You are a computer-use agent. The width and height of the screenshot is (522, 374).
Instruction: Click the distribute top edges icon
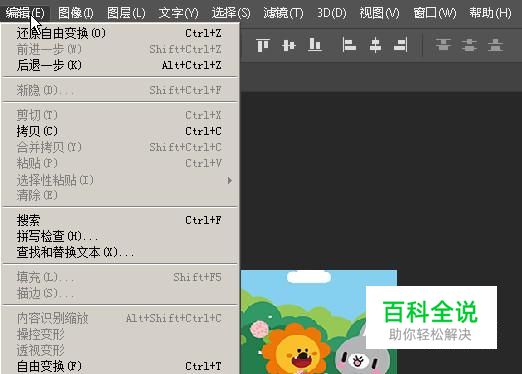[x=443, y=45]
